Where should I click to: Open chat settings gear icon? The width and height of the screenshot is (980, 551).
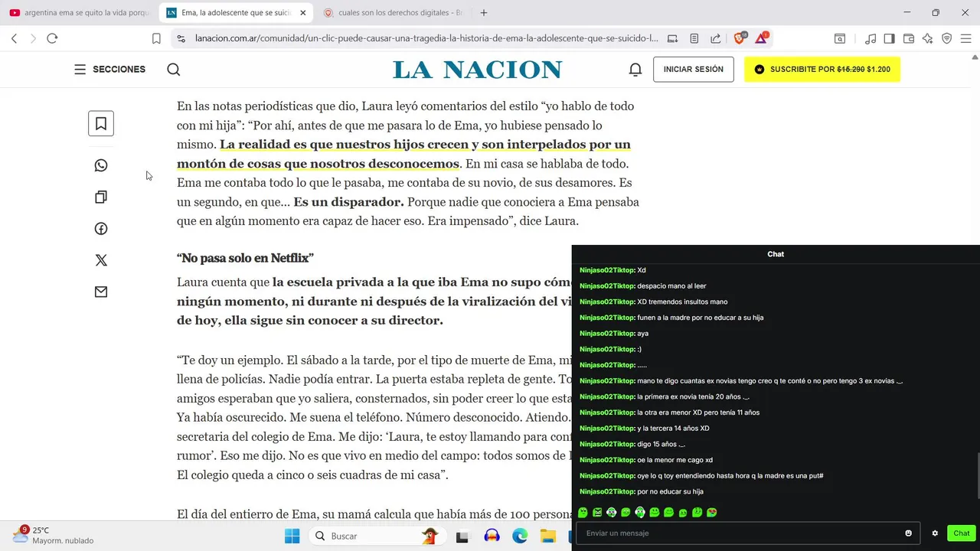tap(935, 533)
